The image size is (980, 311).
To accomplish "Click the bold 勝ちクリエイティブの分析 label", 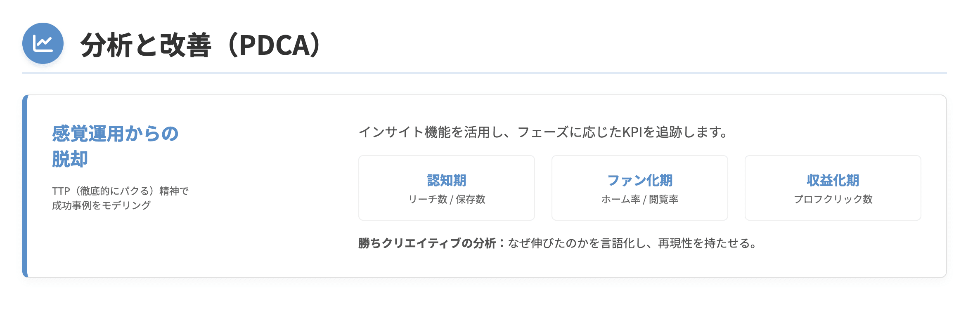I will coord(427,243).
